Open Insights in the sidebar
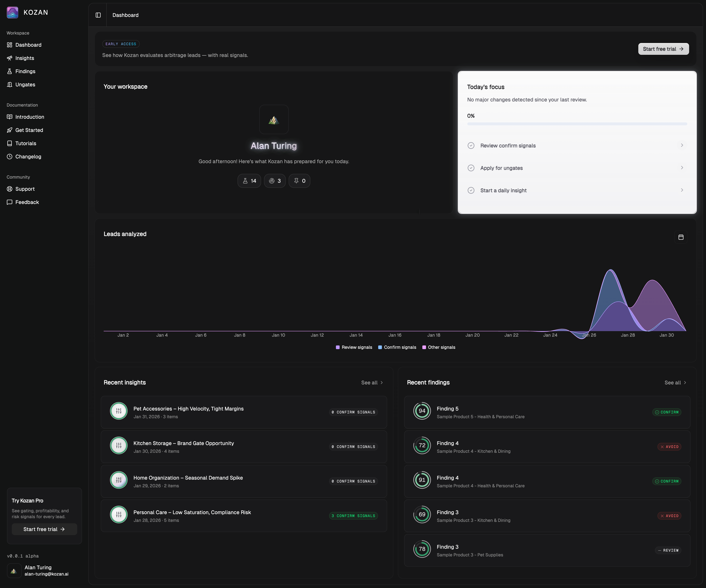Screen dimensions: 706x588 point(24,58)
